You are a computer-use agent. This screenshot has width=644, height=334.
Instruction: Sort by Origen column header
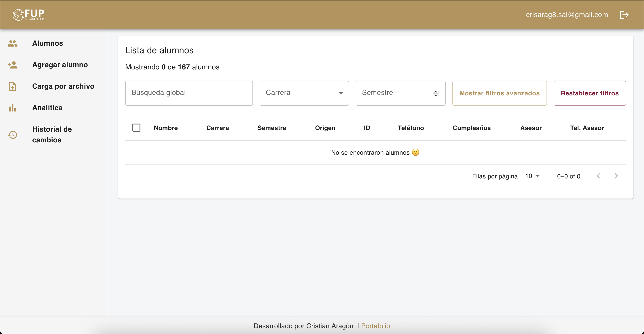click(325, 128)
